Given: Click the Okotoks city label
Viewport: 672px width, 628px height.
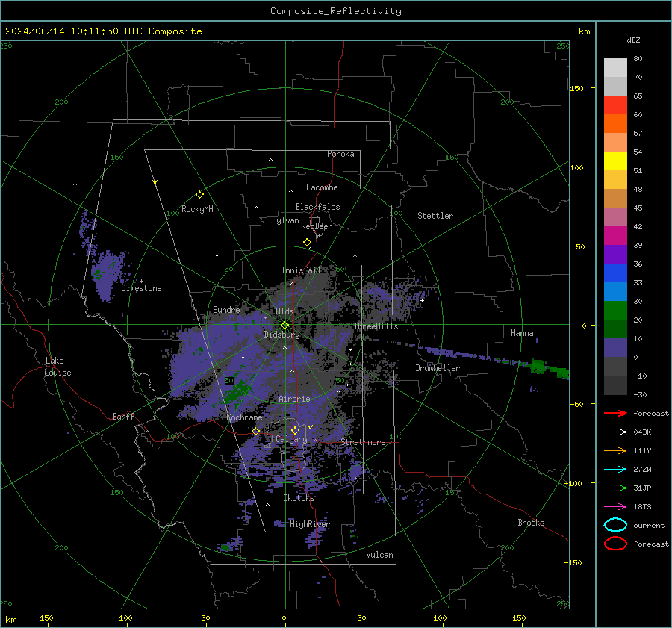Looking at the screenshot, I should point(299,498).
